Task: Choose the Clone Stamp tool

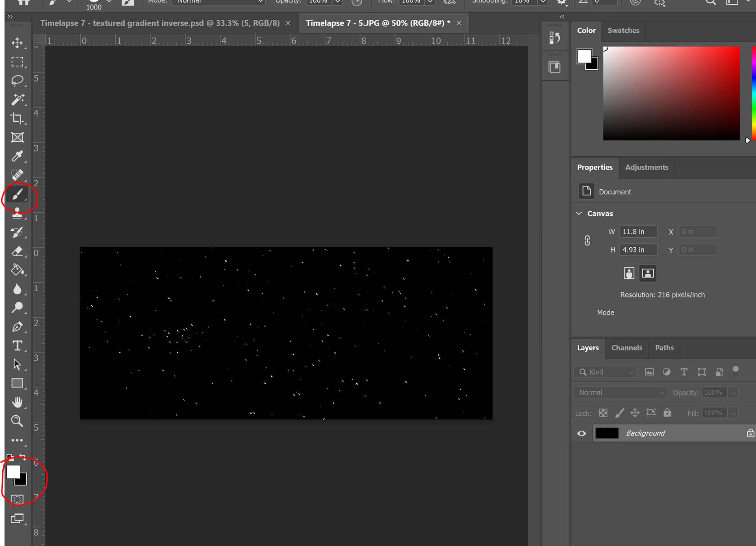Action: [x=17, y=213]
